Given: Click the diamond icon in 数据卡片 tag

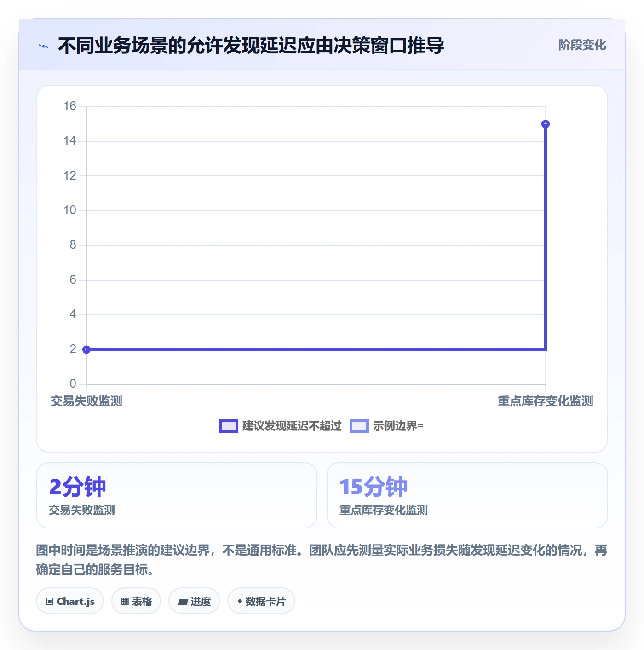Looking at the screenshot, I should pyautogui.click(x=240, y=601).
